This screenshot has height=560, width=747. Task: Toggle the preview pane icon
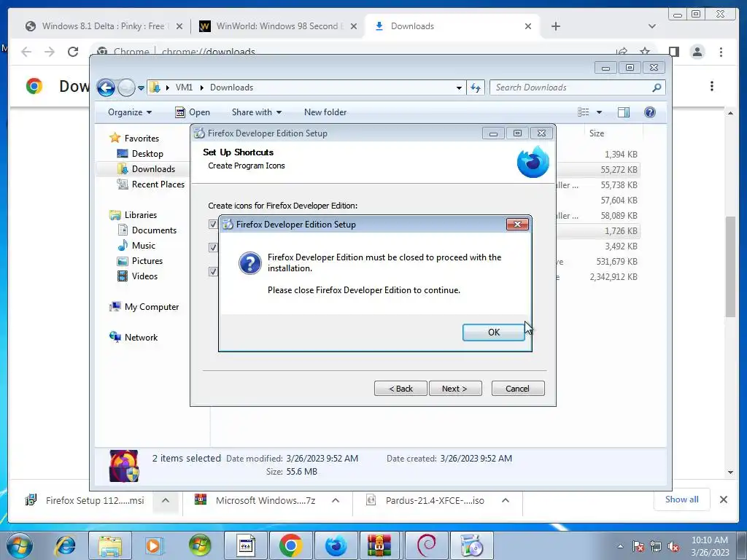point(624,112)
